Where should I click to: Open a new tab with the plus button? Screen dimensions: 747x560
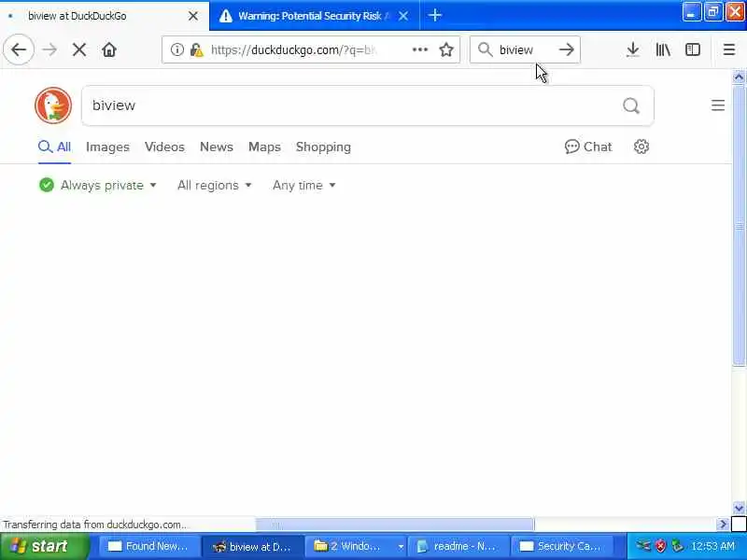[434, 15]
